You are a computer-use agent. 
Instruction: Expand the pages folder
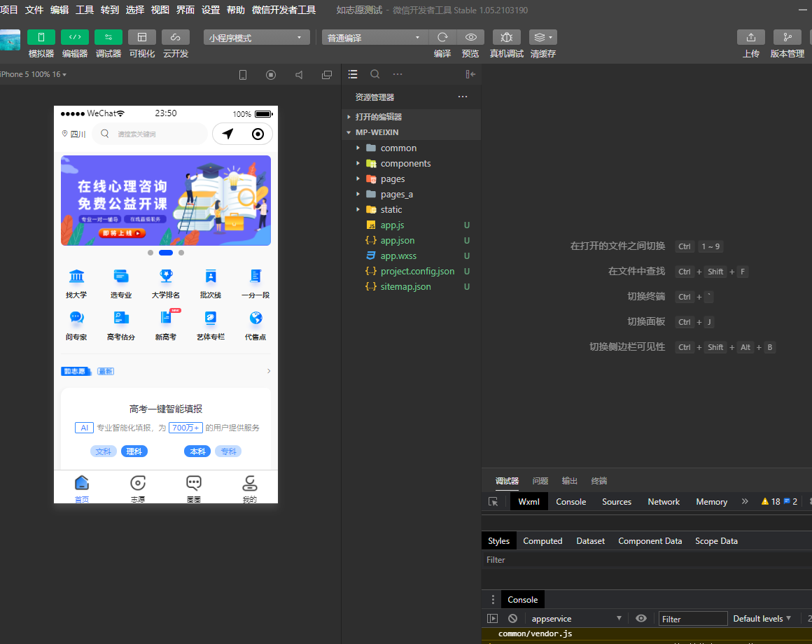click(x=411, y=179)
